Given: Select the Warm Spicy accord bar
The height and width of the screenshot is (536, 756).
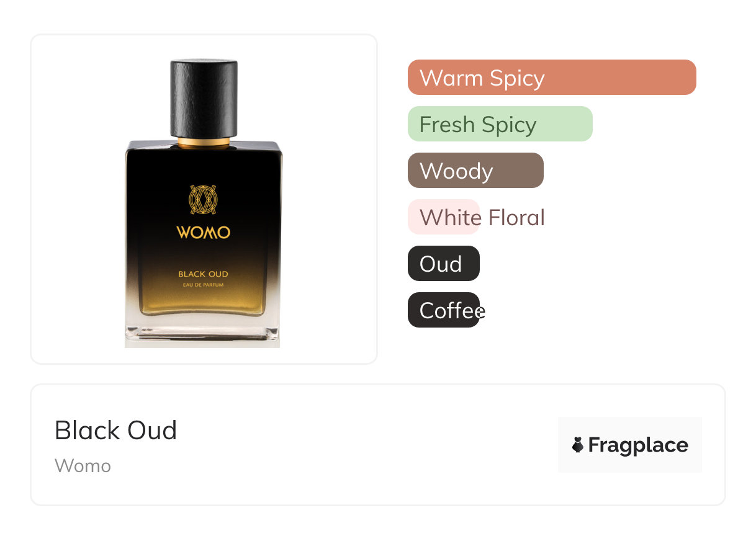Looking at the screenshot, I should 552,78.
